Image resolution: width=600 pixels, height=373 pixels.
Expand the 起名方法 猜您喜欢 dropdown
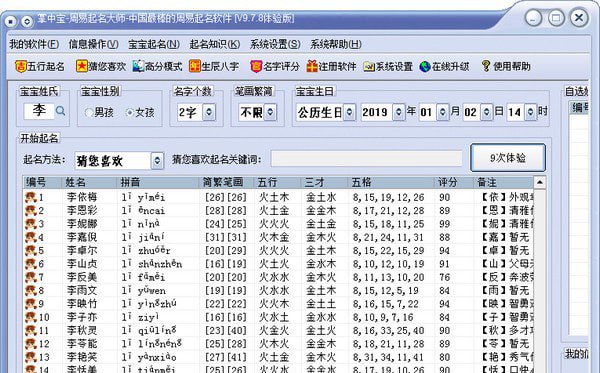[157, 161]
